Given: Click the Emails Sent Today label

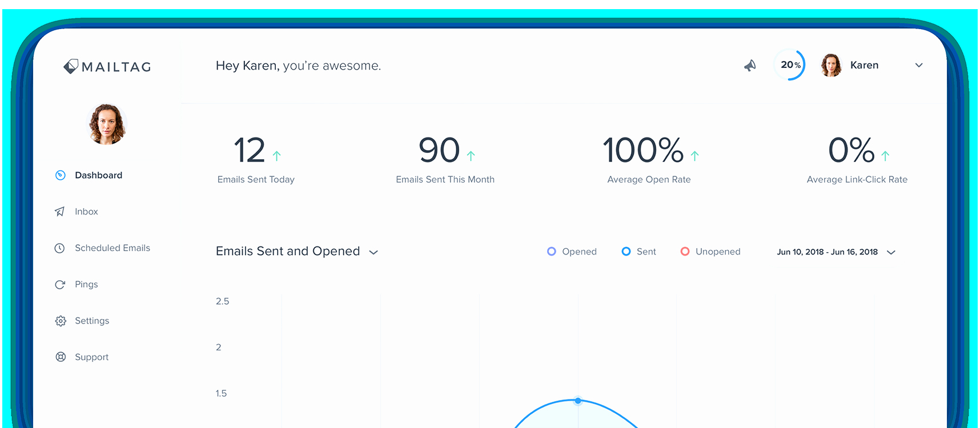Looking at the screenshot, I should coord(256,180).
